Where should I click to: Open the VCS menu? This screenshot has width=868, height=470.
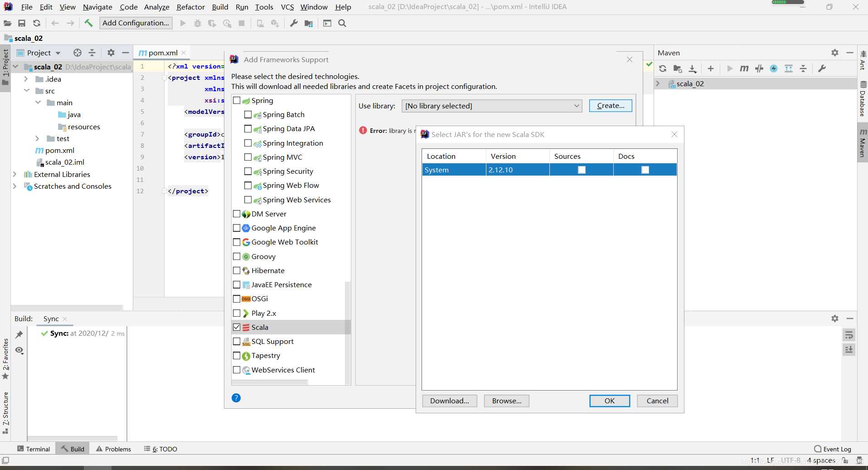[x=287, y=7]
